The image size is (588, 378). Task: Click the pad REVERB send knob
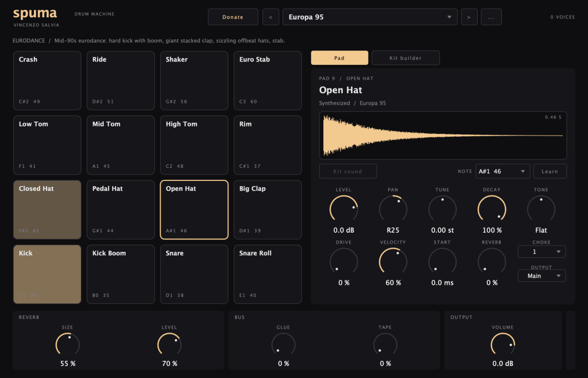[x=492, y=261]
